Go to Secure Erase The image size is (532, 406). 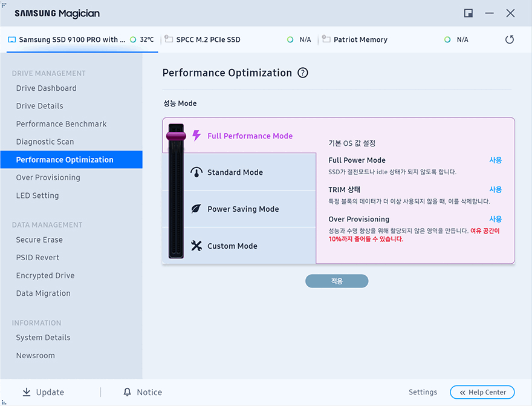(39, 240)
